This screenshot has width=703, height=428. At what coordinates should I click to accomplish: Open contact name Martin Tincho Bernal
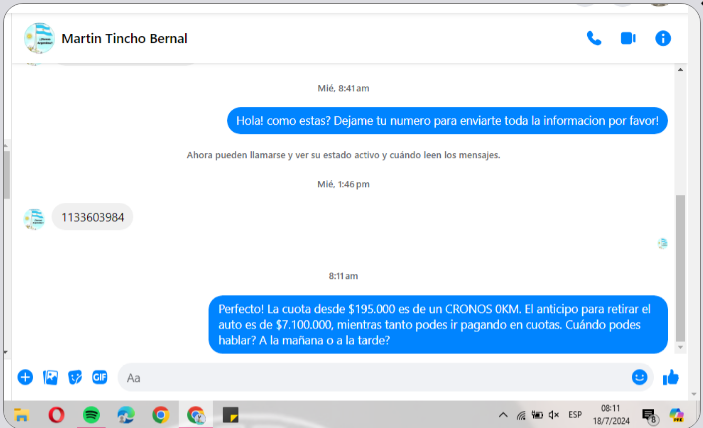[124, 39]
